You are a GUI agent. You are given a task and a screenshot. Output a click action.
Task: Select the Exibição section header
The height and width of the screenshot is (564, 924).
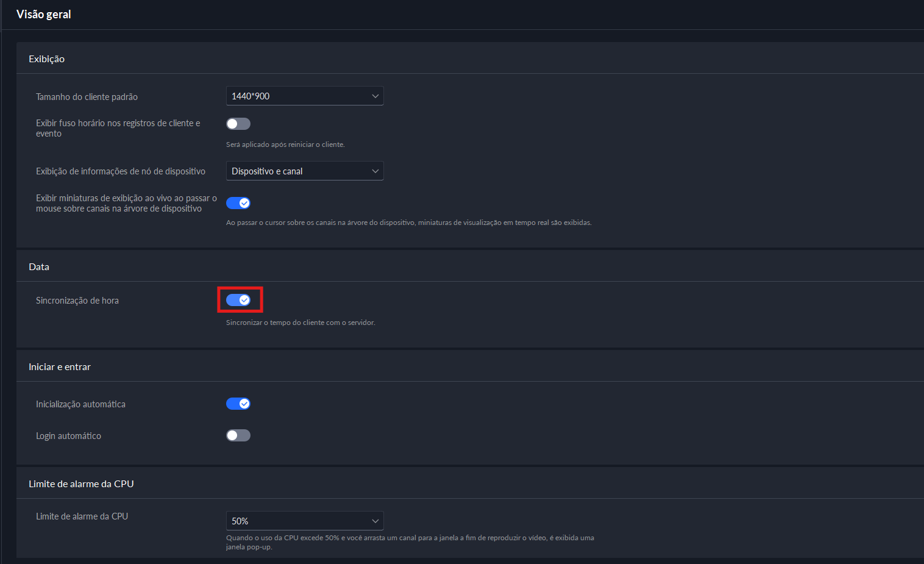[x=46, y=59]
